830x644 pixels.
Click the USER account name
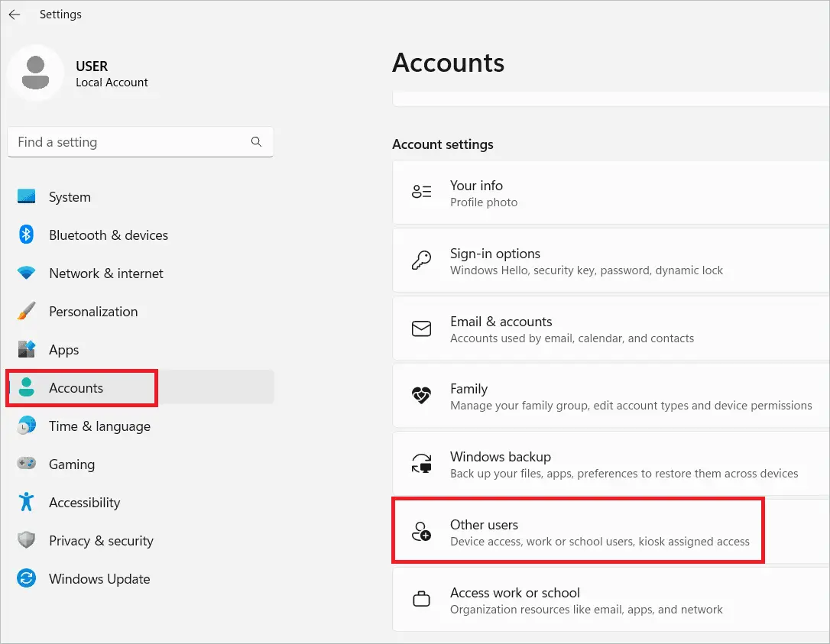click(x=92, y=66)
